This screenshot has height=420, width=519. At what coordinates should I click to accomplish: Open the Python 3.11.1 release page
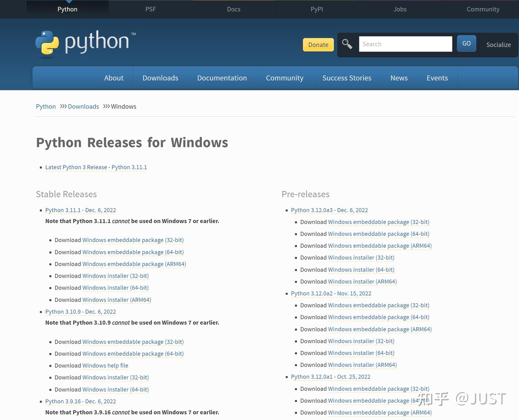(80, 210)
